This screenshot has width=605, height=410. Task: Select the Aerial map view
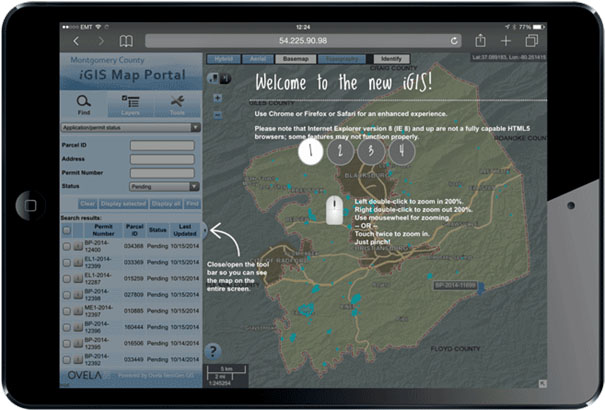[x=258, y=59]
